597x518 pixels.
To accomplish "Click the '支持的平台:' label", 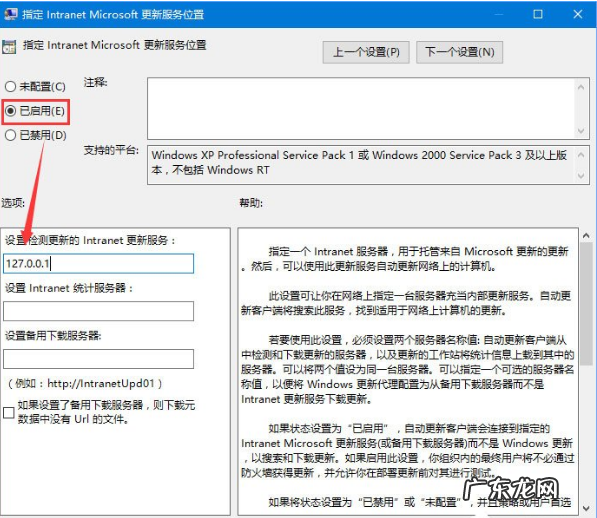I will point(111,150).
